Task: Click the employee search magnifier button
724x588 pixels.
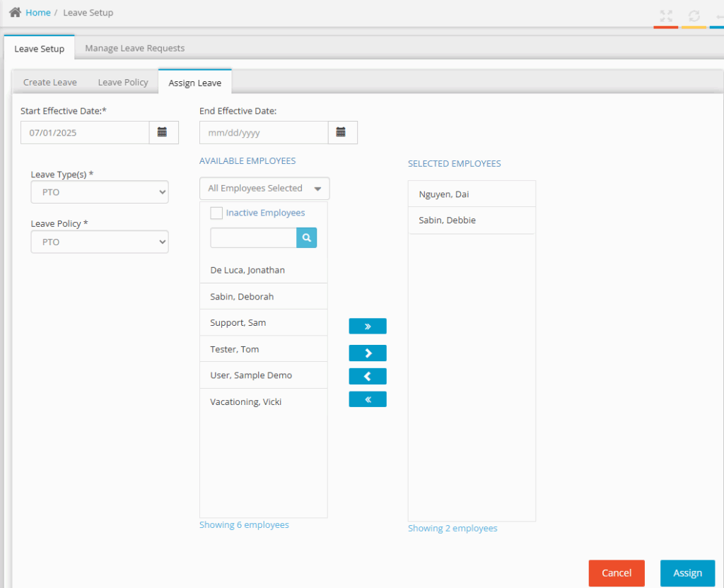Action: click(x=307, y=237)
